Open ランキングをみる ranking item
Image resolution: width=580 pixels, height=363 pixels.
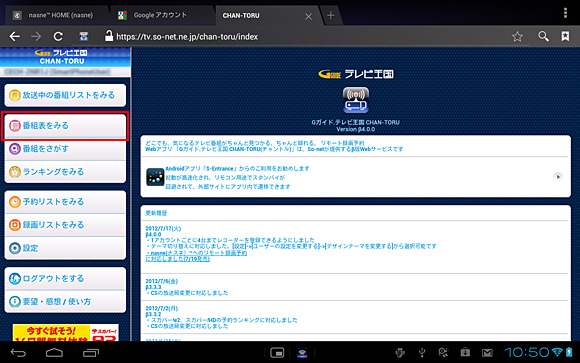65,172
